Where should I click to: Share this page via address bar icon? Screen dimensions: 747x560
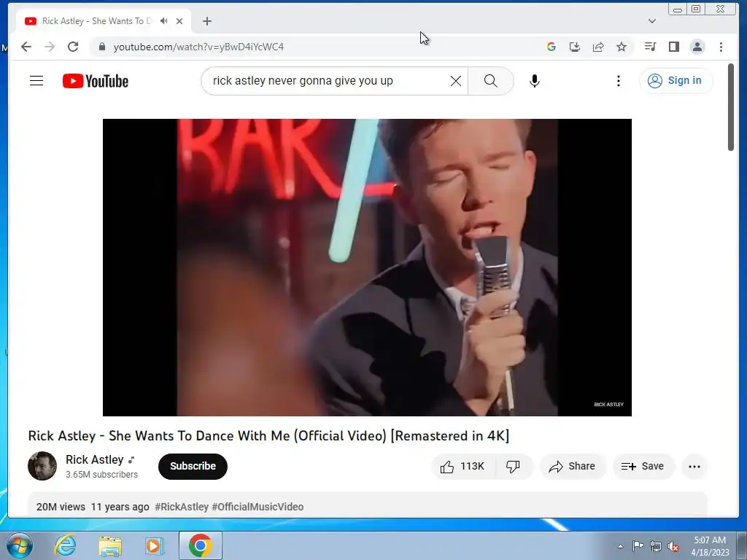coord(598,47)
